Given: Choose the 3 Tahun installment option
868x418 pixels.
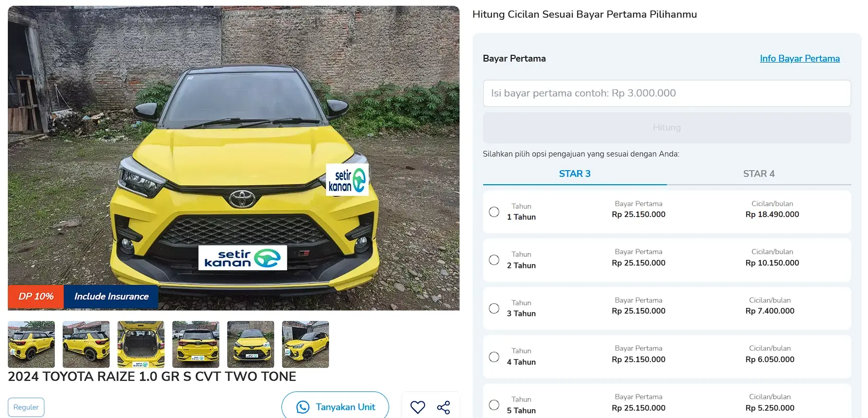Looking at the screenshot, I should coord(494,308).
